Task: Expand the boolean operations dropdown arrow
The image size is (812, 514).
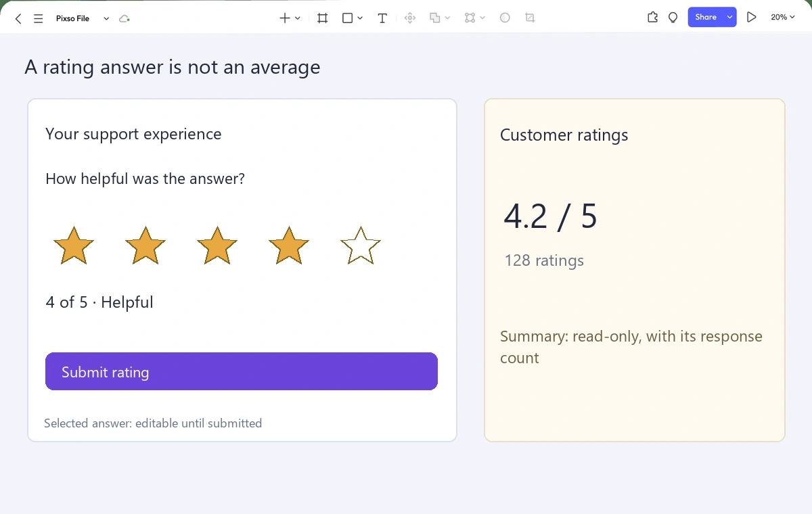Action: click(x=447, y=18)
